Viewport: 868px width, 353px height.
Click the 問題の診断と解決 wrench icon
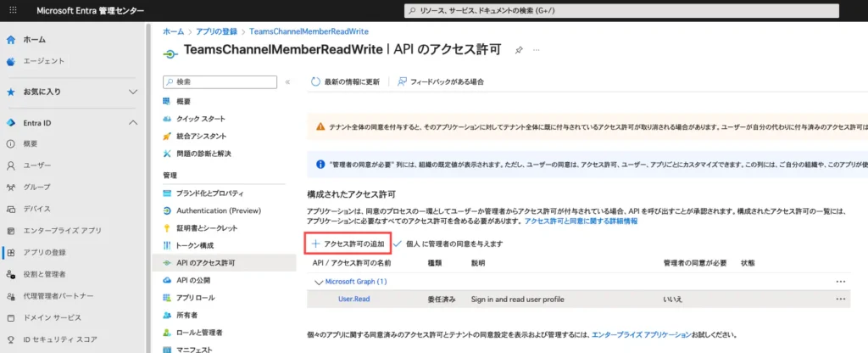click(x=167, y=154)
